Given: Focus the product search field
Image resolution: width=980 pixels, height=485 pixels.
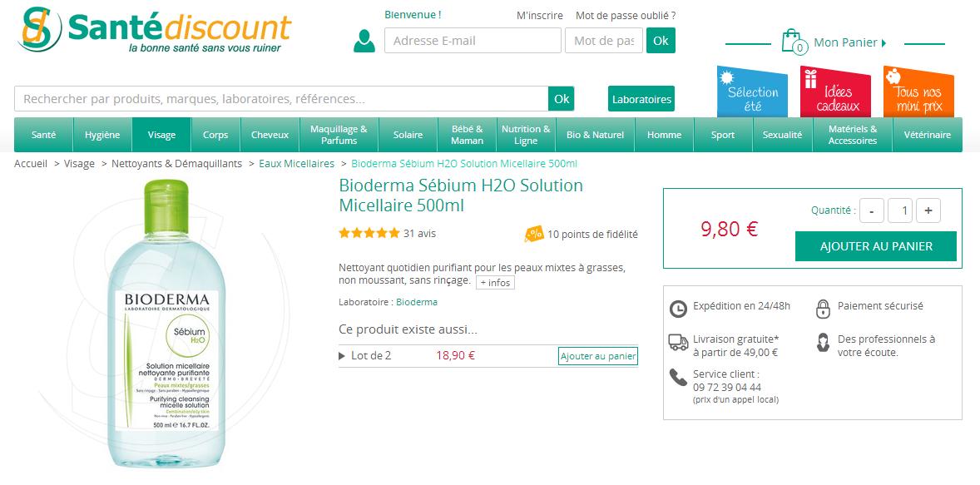Looking at the screenshot, I should click(x=281, y=99).
